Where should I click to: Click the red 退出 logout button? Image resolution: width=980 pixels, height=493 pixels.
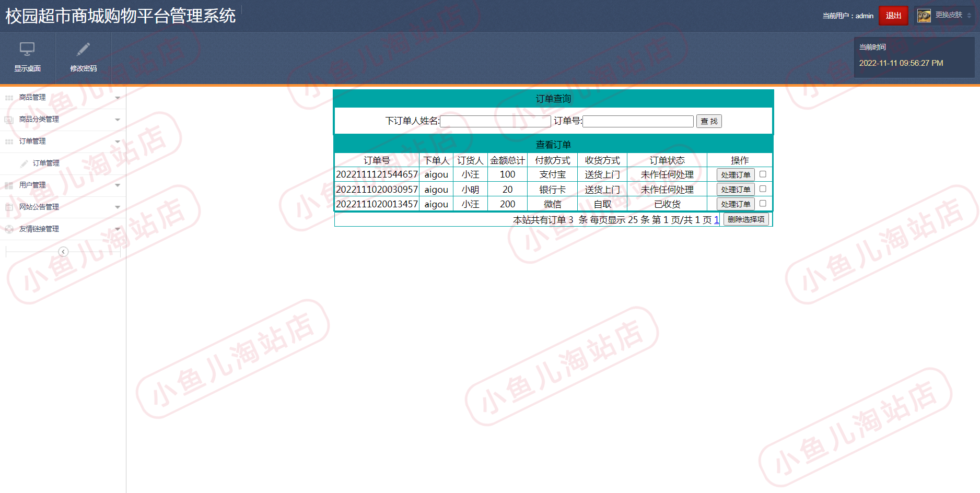893,16
